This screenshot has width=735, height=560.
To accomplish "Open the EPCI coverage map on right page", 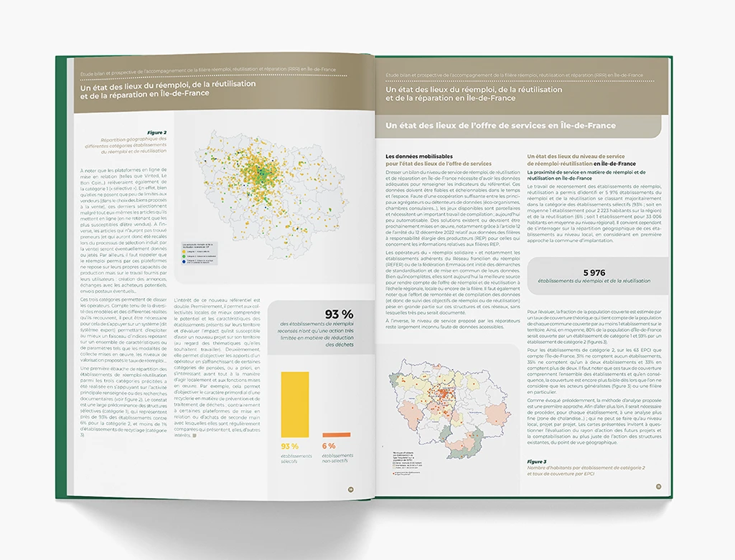I will coord(449,406).
